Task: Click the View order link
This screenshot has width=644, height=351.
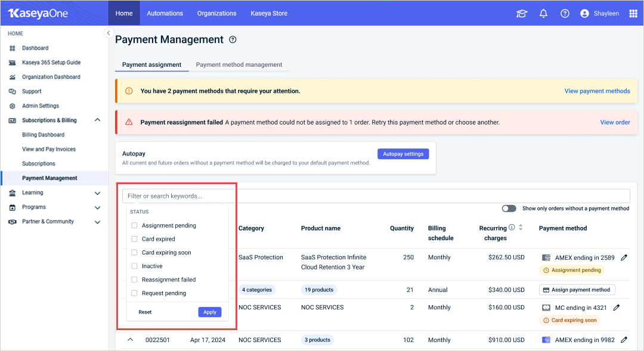Action: point(615,122)
